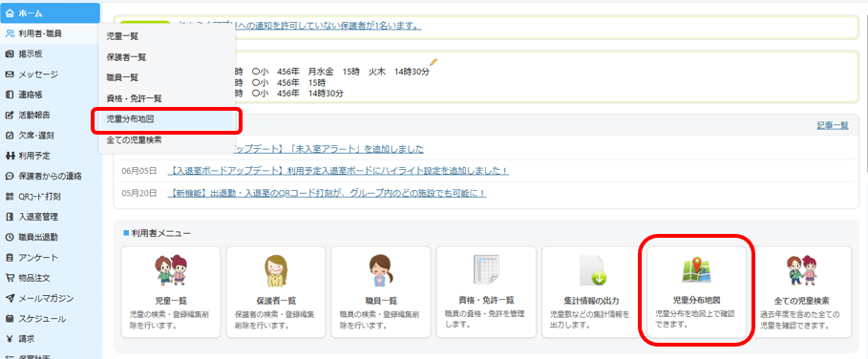Click the 05月20日 news date
Screen dimensions: 868x359
pos(139,194)
